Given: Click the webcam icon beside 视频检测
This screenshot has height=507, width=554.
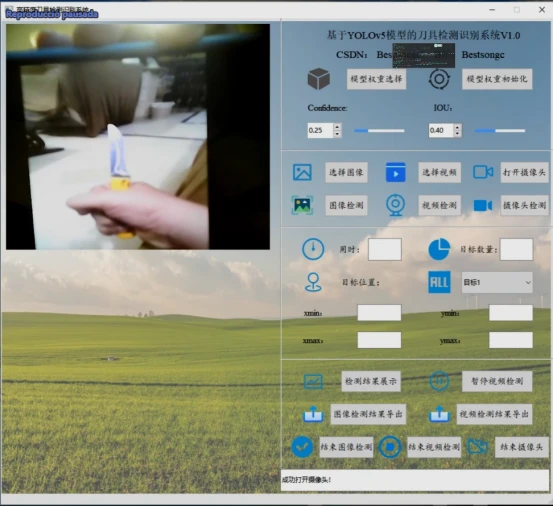Looking at the screenshot, I should click(395, 205).
